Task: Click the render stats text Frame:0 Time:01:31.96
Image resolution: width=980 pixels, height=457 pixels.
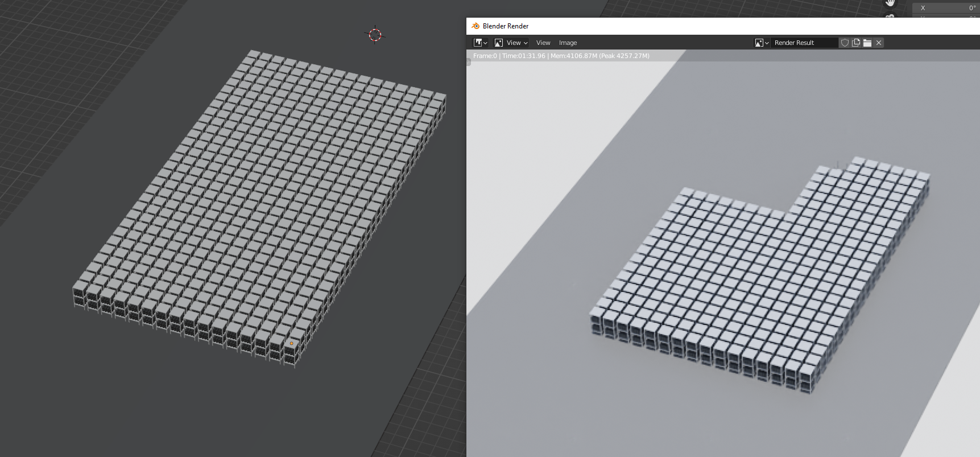Action: pyautogui.click(x=561, y=56)
